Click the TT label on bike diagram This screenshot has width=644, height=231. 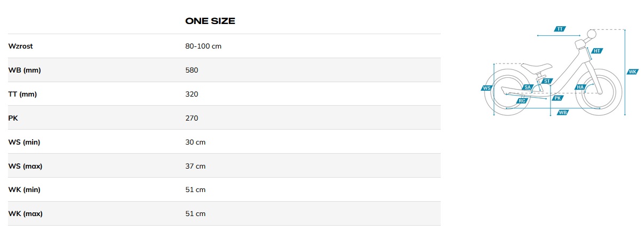point(560,29)
